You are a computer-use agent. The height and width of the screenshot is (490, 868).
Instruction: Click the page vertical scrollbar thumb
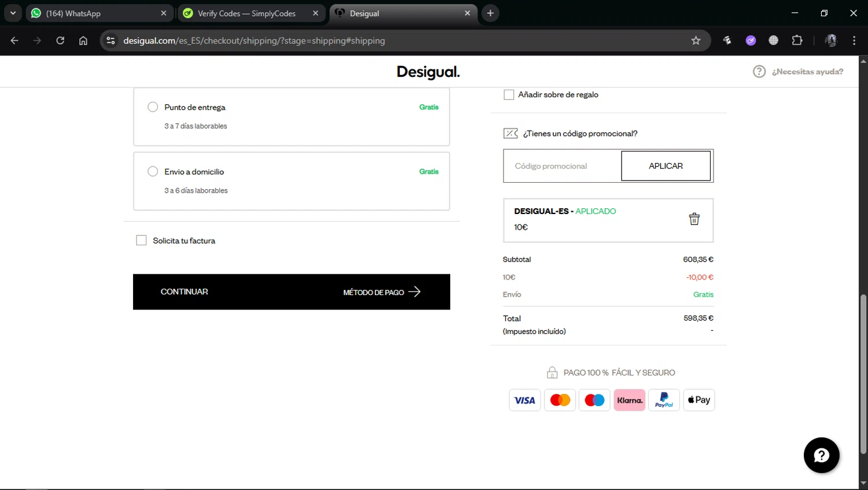[x=863, y=374]
